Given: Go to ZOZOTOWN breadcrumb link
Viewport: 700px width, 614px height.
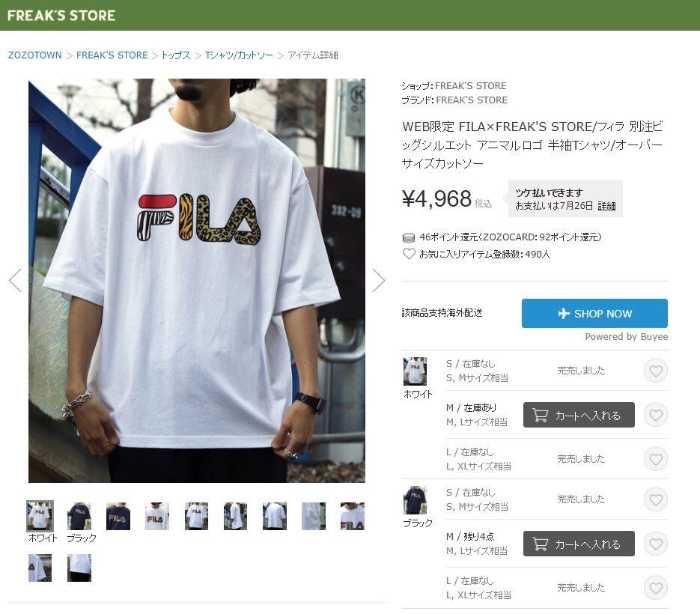Looking at the screenshot, I should [x=35, y=55].
